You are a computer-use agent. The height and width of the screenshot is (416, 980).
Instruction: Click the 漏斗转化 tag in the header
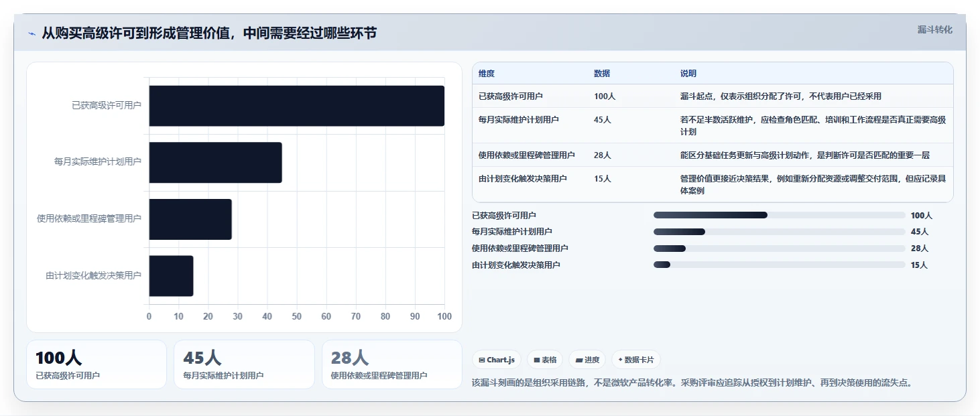click(x=934, y=29)
